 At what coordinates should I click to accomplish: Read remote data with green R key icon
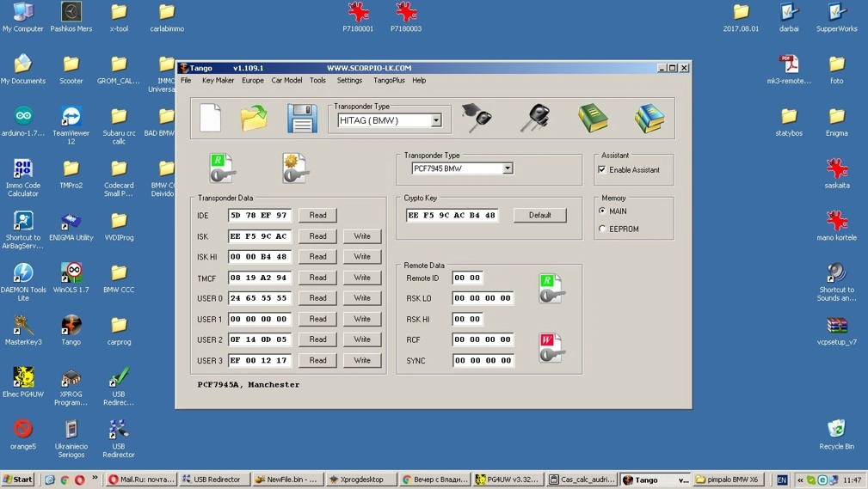pos(551,288)
